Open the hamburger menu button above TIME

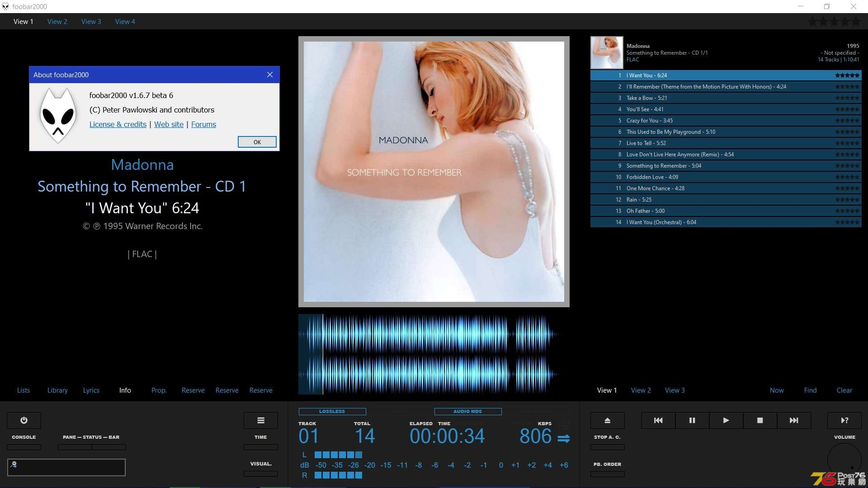pyautogui.click(x=261, y=420)
